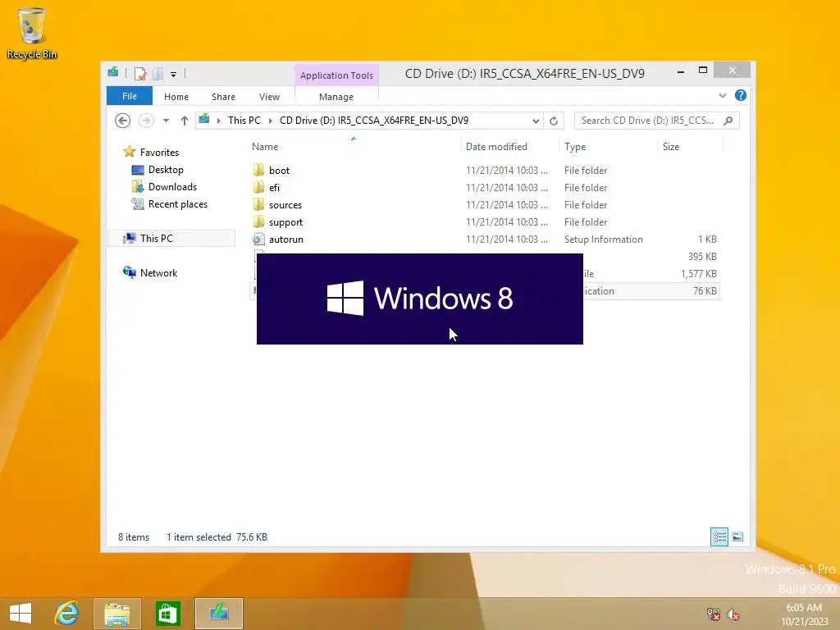Open the File ribbon tab
Screen dimensions: 840x630
click(x=130, y=97)
